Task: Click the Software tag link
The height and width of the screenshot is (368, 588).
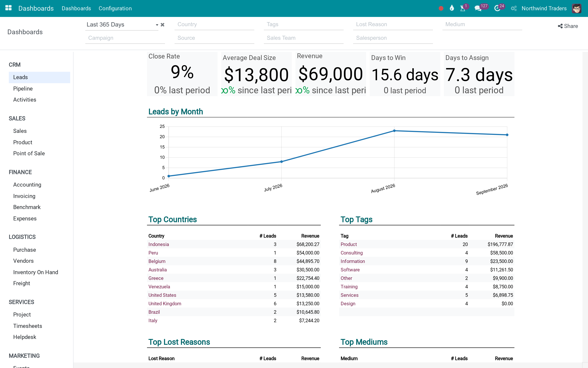Action: 350,270
